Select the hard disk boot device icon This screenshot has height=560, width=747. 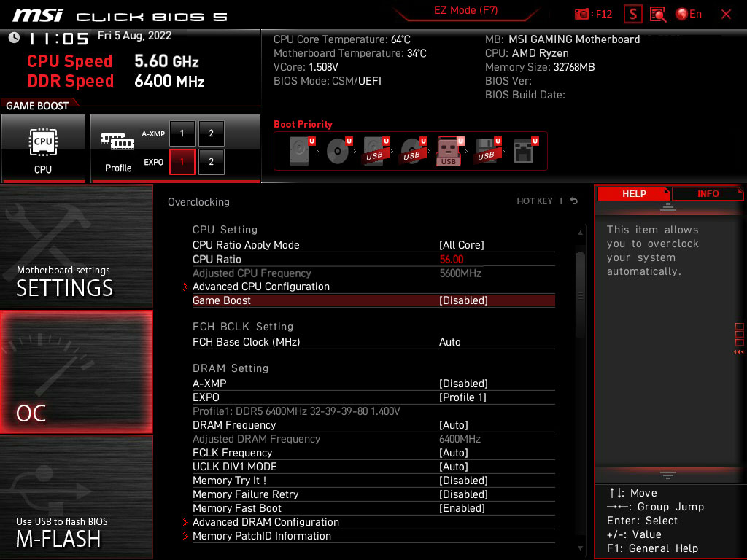point(299,151)
